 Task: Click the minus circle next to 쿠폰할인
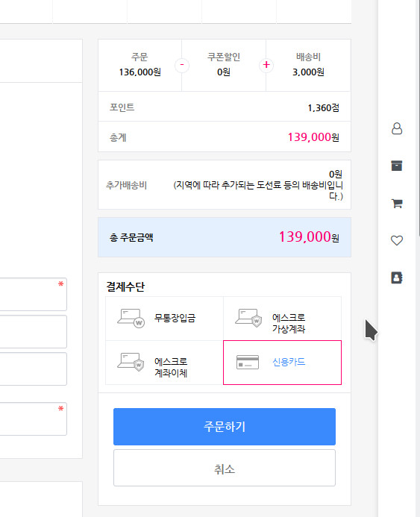pos(181,65)
